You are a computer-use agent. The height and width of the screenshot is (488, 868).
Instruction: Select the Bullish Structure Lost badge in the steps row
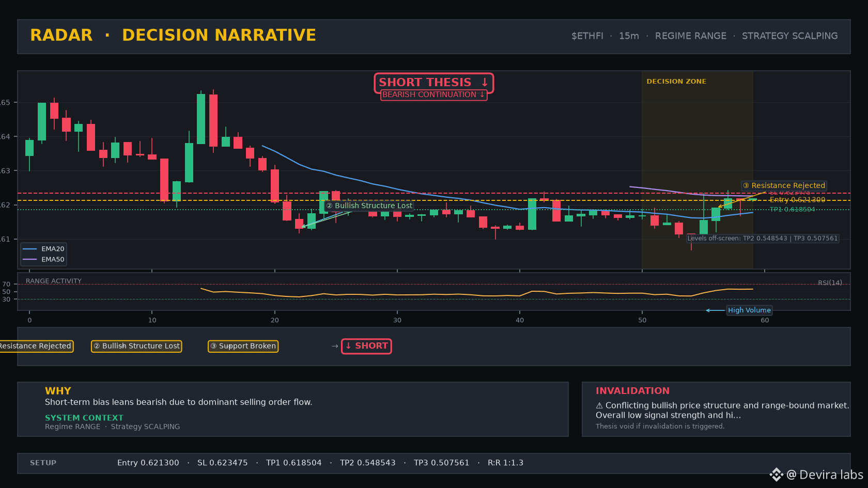click(x=136, y=346)
